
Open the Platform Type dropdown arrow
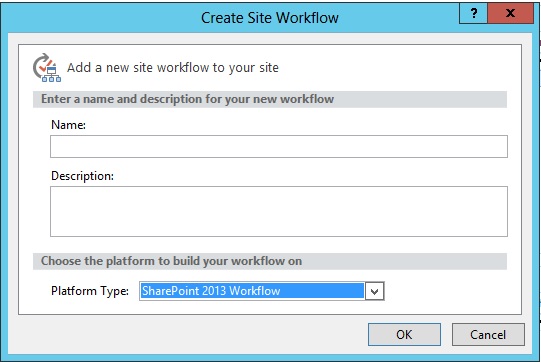point(374,291)
